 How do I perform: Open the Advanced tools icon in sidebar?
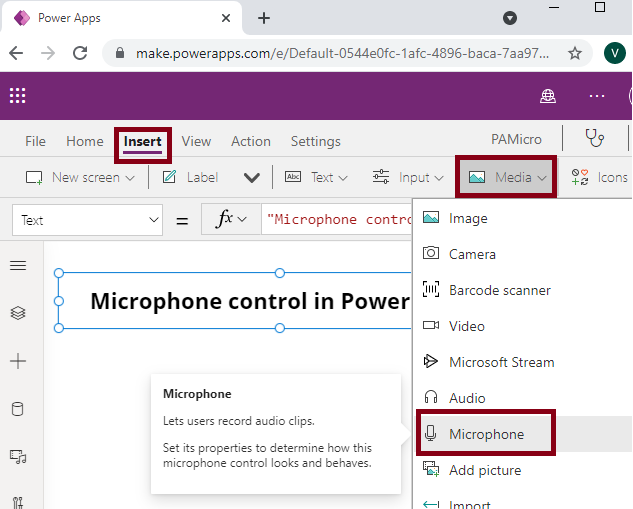coord(18,503)
